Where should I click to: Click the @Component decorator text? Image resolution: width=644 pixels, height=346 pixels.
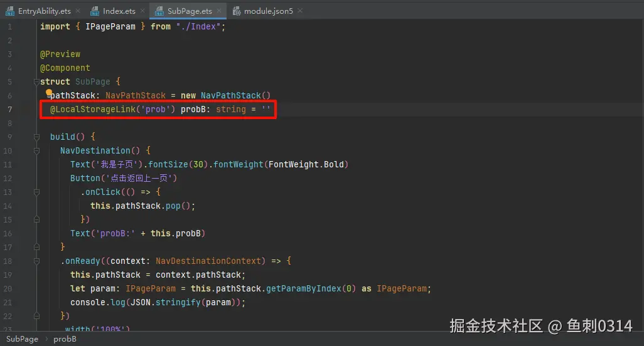click(x=65, y=68)
